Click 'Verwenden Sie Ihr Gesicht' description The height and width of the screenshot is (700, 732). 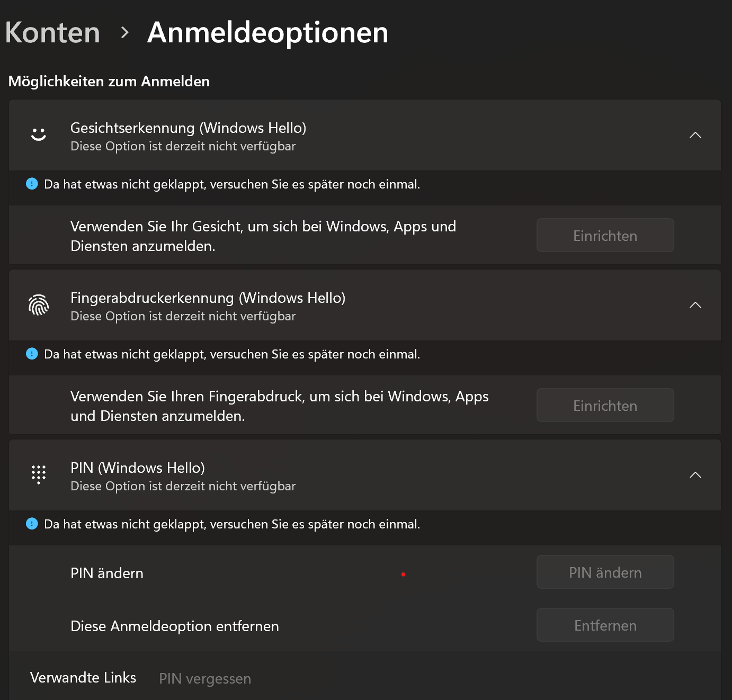tap(263, 236)
